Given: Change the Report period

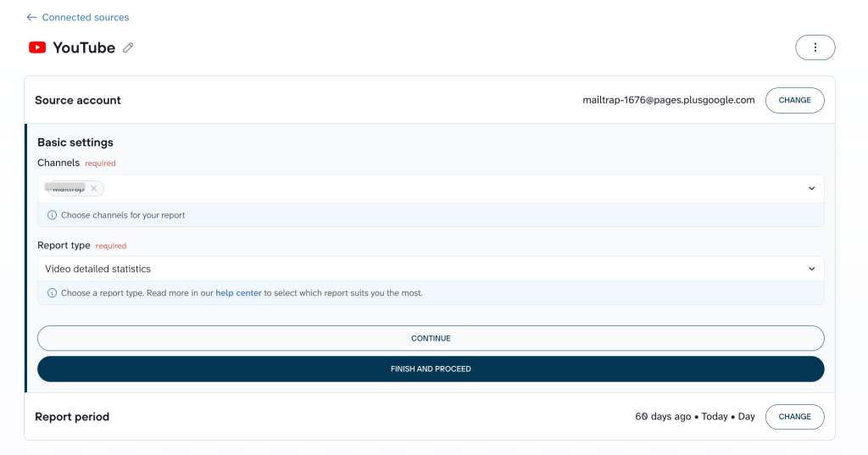Looking at the screenshot, I should [794, 417].
